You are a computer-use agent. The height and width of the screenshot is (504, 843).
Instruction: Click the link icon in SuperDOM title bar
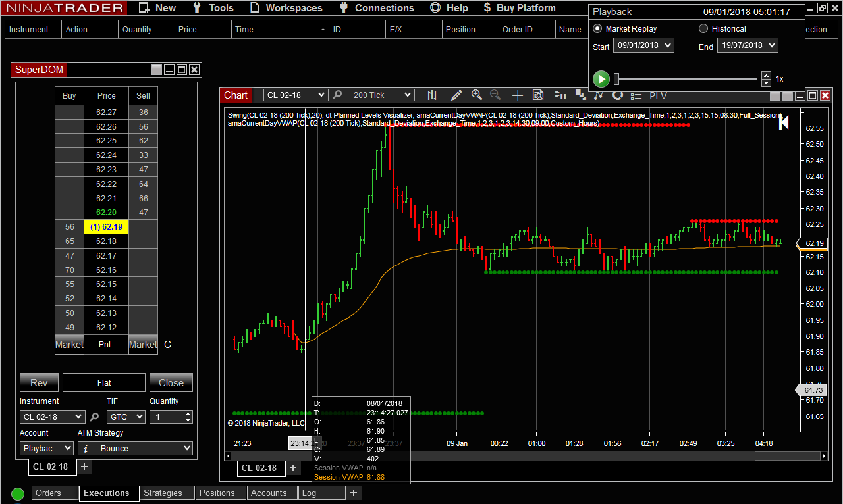click(156, 70)
